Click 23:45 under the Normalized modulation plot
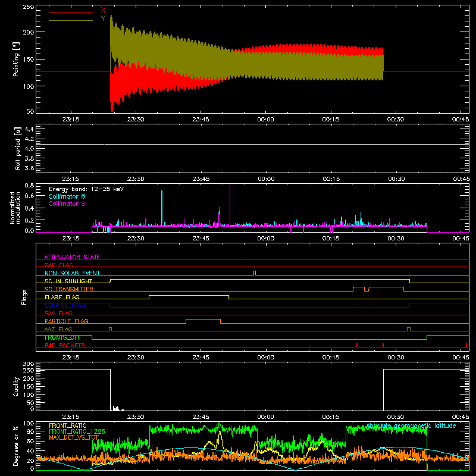This screenshot has height=476, width=476. pyautogui.click(x=201, y=239)
